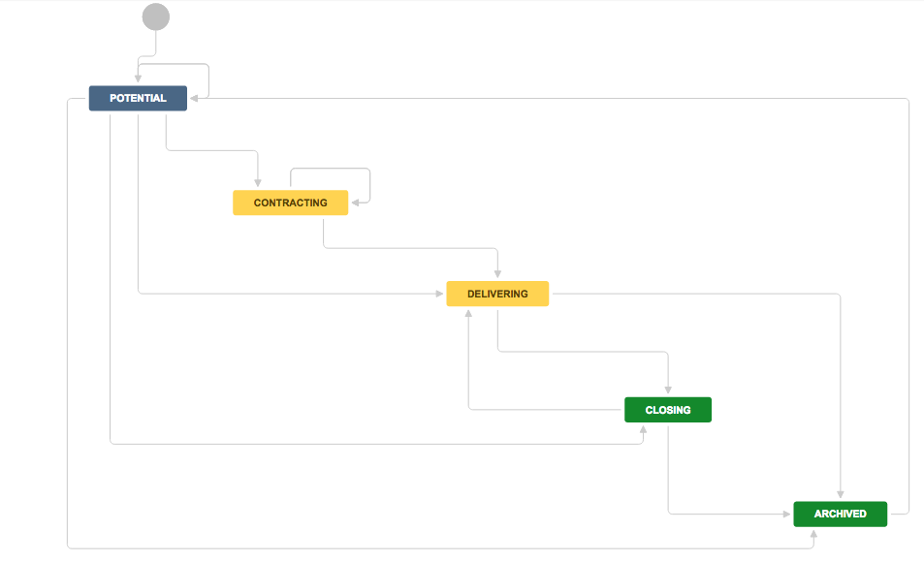
Task: Click the self-loop arrowhead right of CONTRACTING
Action: point(355,203)
